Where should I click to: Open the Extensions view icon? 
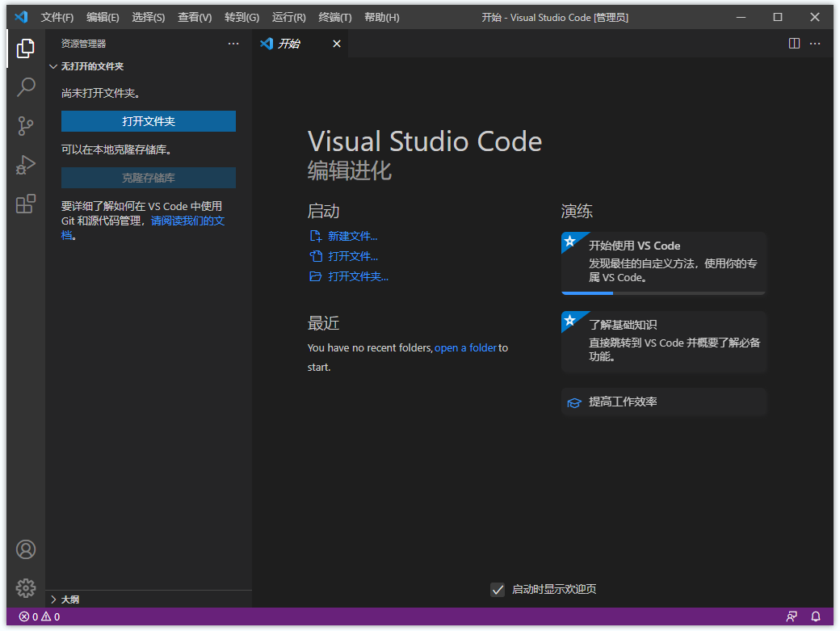pyautogui.click(x=26, y=204)
